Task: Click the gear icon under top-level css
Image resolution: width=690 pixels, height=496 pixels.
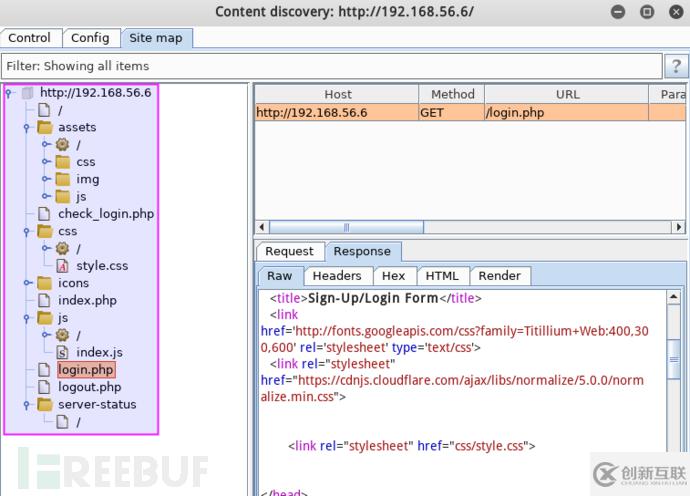Action: (62, 248)
